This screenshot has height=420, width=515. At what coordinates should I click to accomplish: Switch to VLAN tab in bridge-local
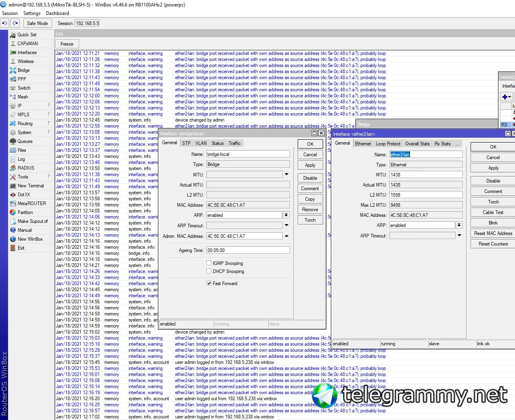click(x=201, y=143)
